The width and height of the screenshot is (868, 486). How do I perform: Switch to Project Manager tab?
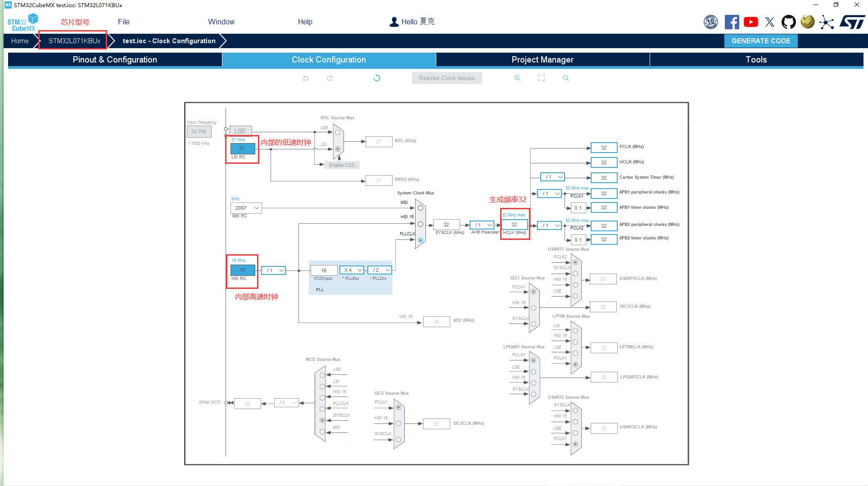[542, 59]
